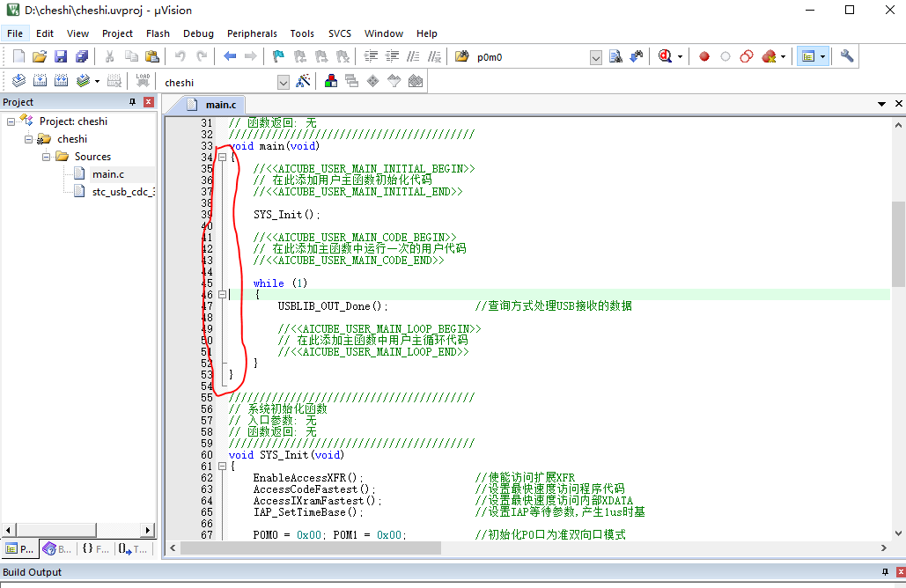Open the Peripherals menu
The image size is (906, 588).
pos(252,33)
